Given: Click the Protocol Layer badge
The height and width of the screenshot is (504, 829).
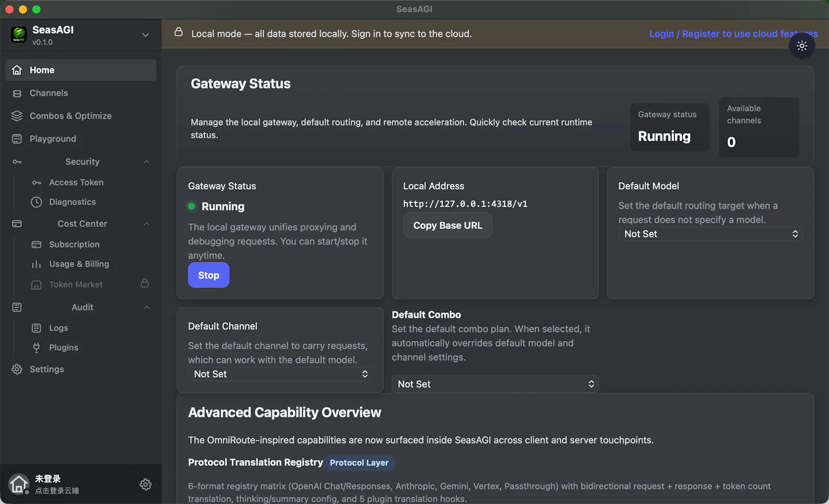Looking at the screenshot, I should point(359,463).
